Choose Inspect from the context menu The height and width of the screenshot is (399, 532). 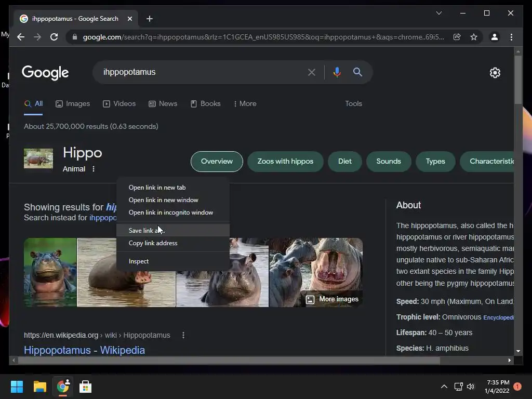pyautogui.click(x=173, y=261)
